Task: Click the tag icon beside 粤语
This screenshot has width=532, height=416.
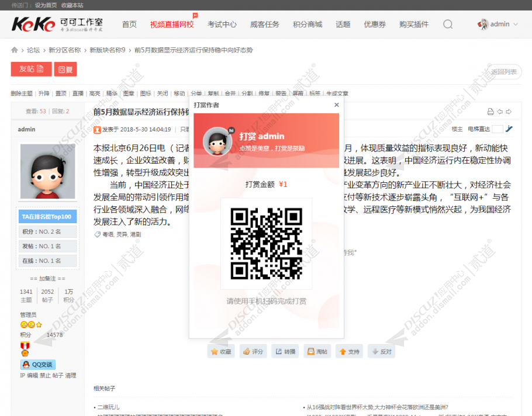Action: pos(98,234)
